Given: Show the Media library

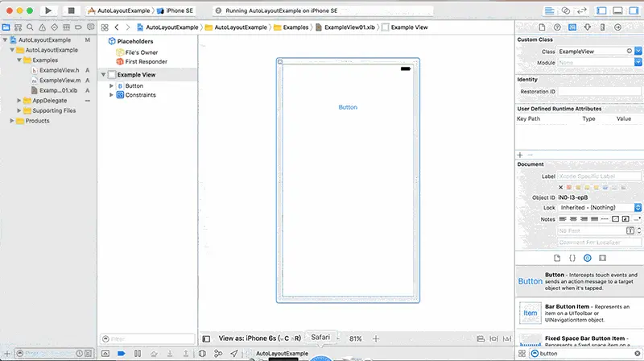Looking at the screenshot, I should [602, 258].
